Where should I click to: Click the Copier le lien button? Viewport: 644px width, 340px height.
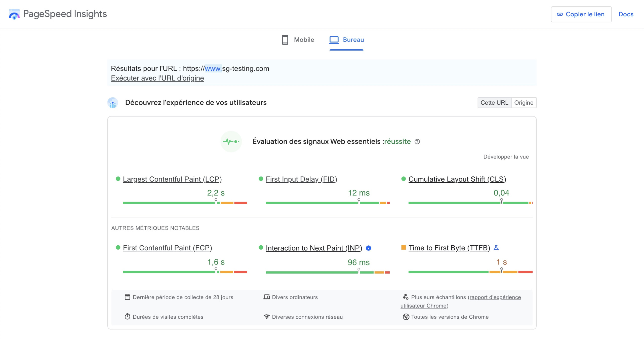pyautogui.click(x=581, y=14)
